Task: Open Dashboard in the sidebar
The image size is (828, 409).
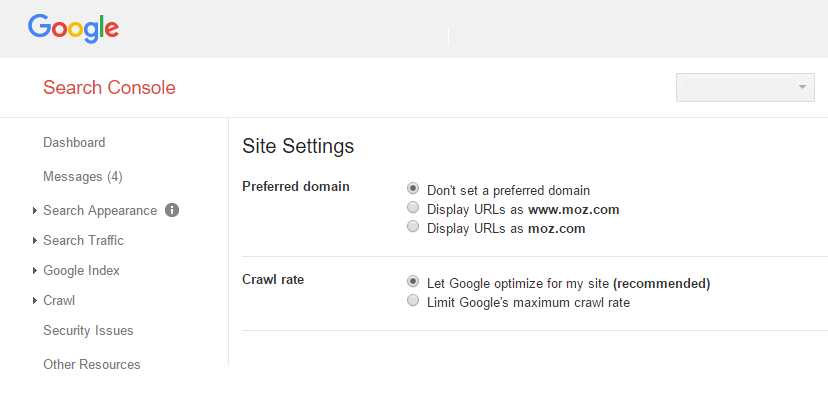Action: tap(74, 143)
